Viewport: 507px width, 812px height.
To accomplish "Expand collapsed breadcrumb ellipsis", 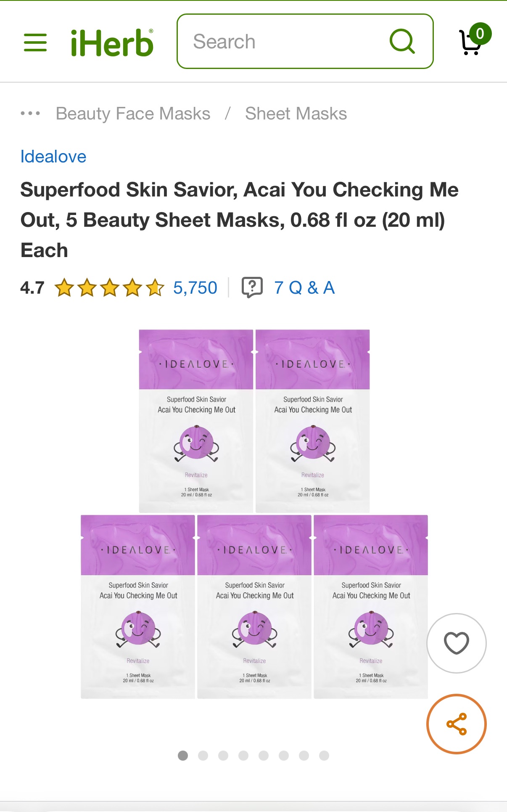I will coord(30,114).
